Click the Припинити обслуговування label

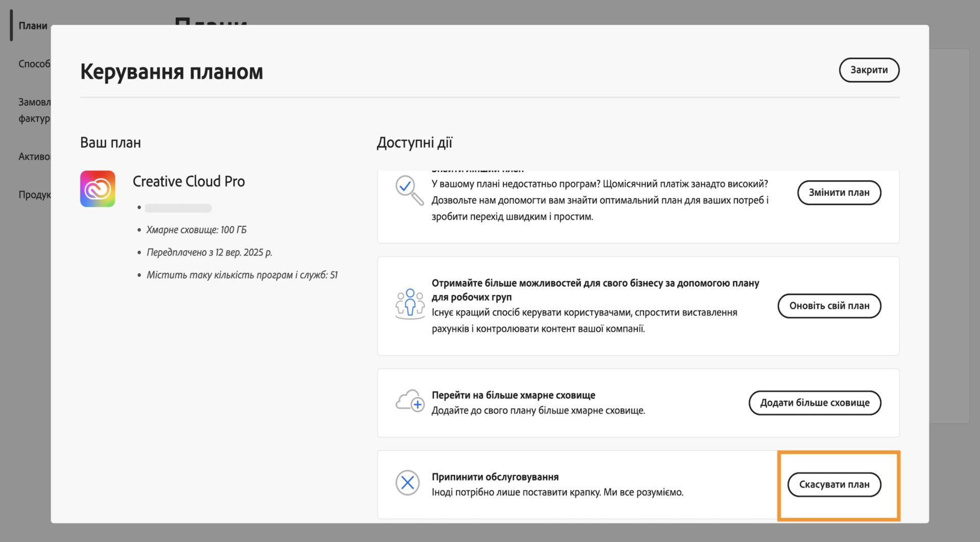click(495, 476)
